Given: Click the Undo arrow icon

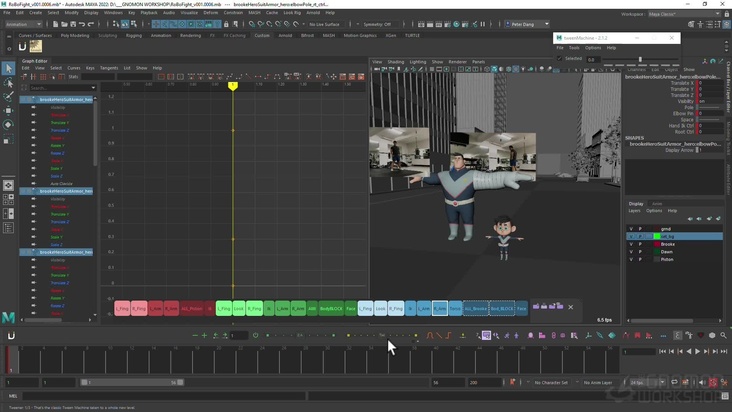Looking at the screenshot, I should [82, 24].
